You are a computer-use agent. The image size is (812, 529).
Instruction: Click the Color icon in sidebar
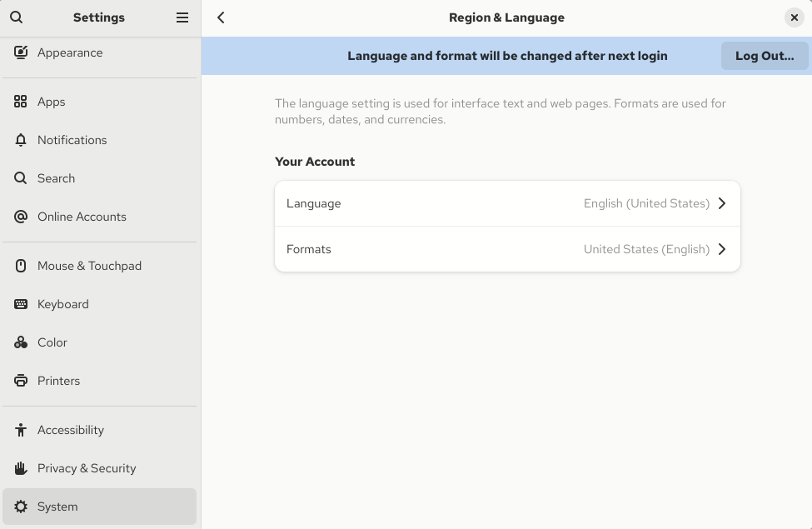(21, 342)
